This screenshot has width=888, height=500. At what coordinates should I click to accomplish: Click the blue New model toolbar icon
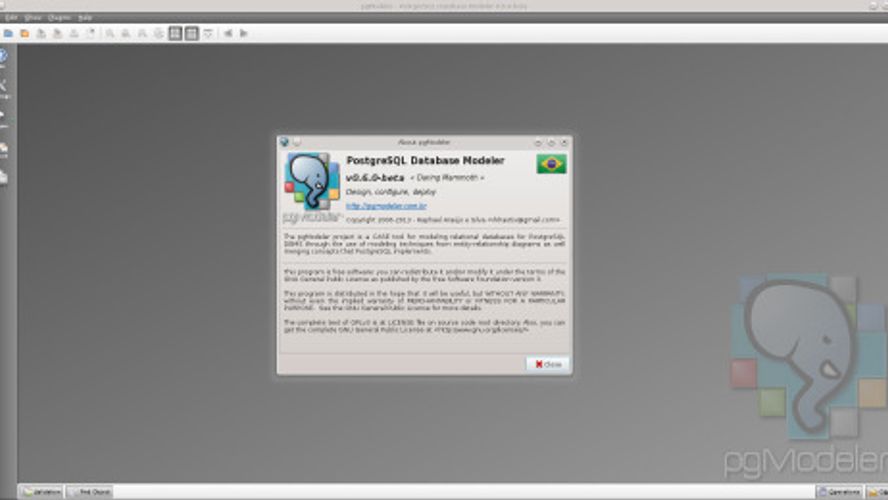pos(8,33)
